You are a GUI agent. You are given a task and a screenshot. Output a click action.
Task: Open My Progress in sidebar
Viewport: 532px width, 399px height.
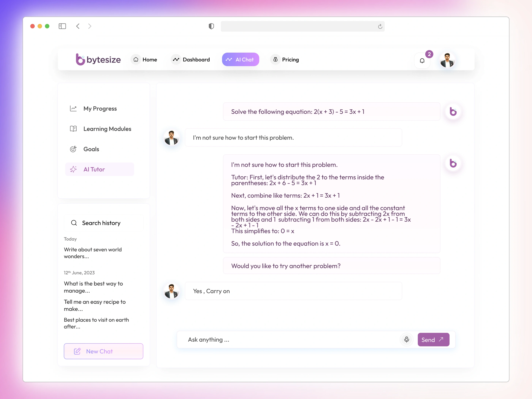coord(100,108)
